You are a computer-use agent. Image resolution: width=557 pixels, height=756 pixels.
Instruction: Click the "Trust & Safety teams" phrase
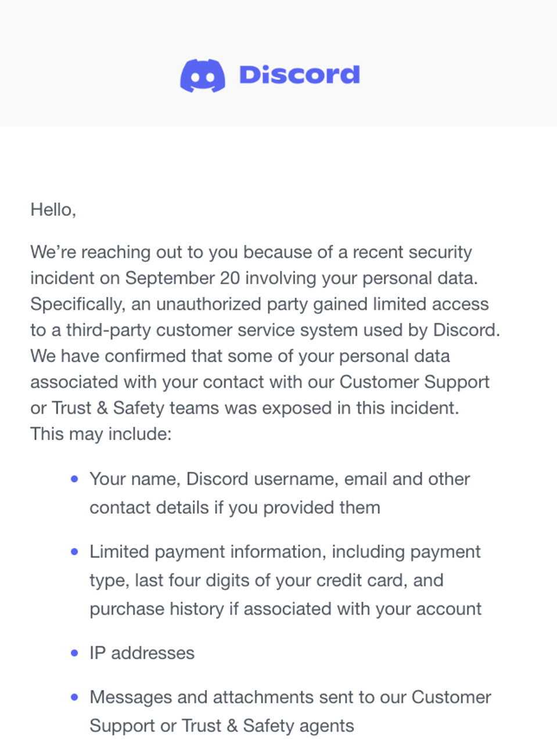point(136,408)
